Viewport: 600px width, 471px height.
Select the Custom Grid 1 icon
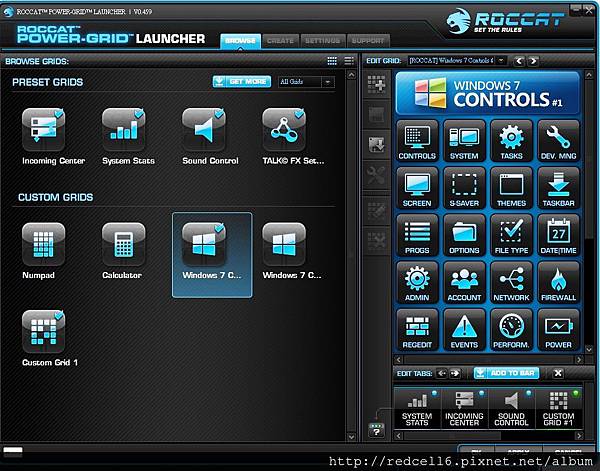click(x=43, y=331)
